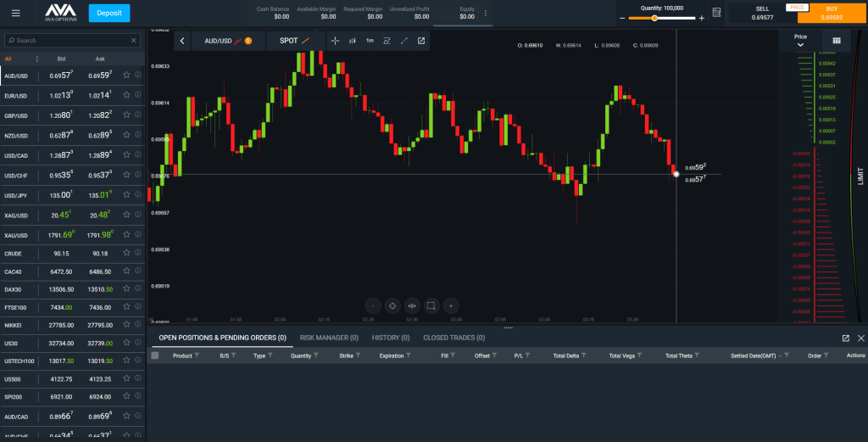Favorite DAX30 with its star
This screenshot has height=442, width=868.
(126, 288)
